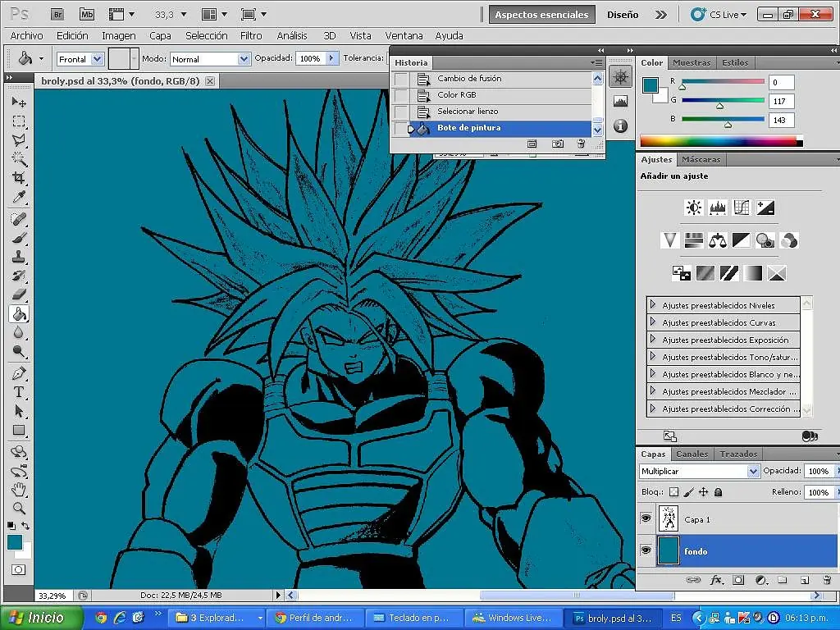
Task: Select the Brush tool
Action: pos(19,237)
